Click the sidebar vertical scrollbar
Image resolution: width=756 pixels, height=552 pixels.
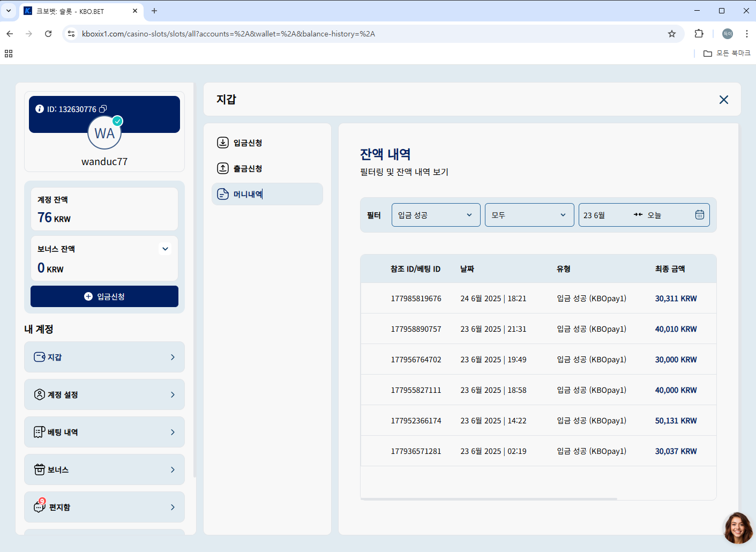pyautogui.click(x=194, y=279)
